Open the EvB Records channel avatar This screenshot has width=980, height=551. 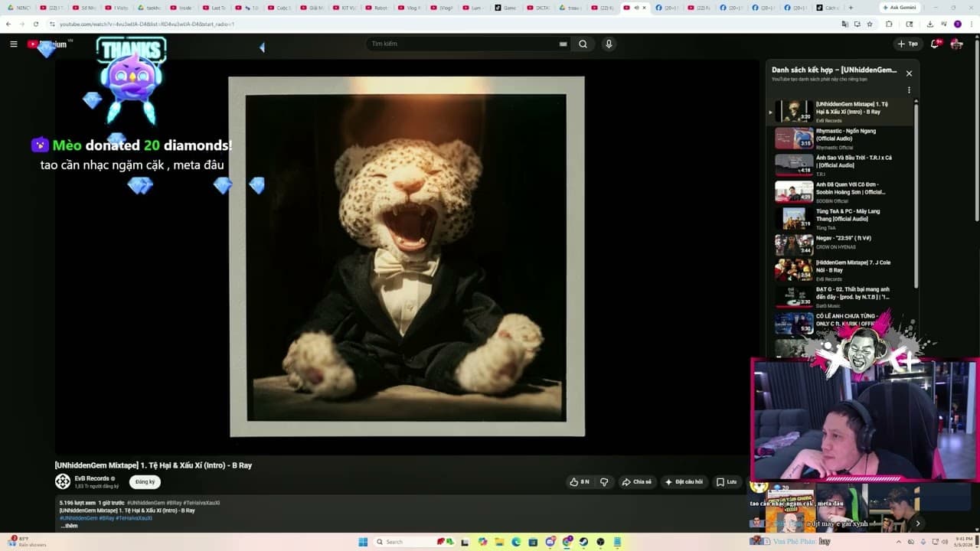[63, 481]
